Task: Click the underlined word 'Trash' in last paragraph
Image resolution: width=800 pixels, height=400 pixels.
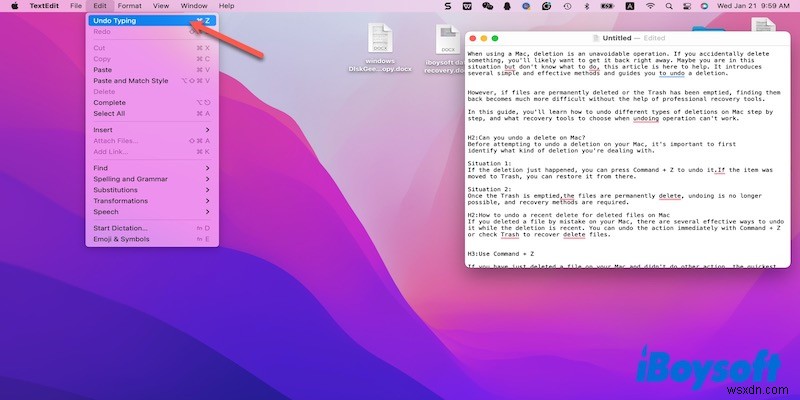Action: point(510,235)
